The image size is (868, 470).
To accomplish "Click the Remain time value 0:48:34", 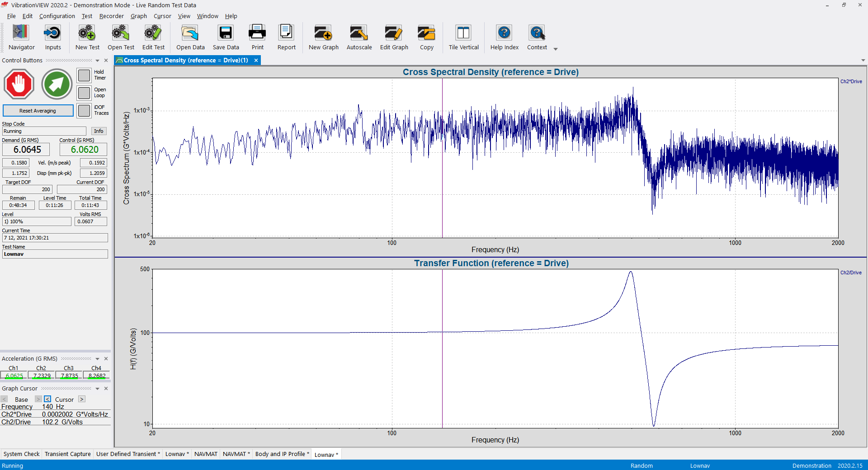I will (x=18, y=205).
